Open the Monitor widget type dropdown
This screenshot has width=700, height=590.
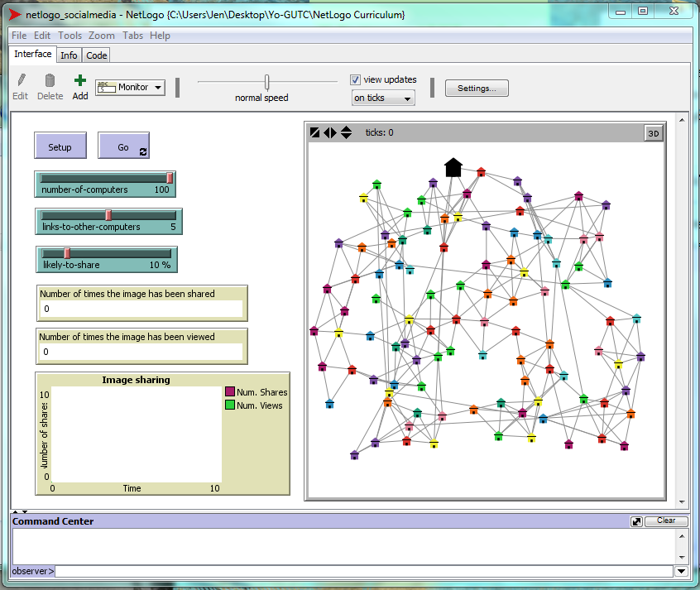click(130, 88)
